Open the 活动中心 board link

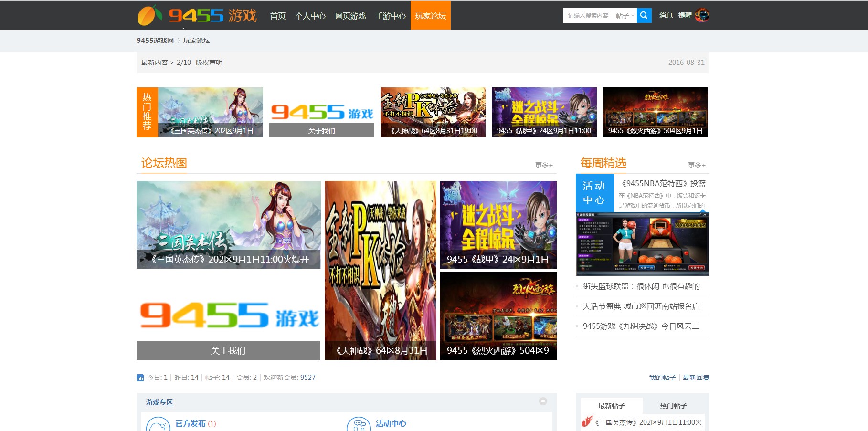coord(391,423)
